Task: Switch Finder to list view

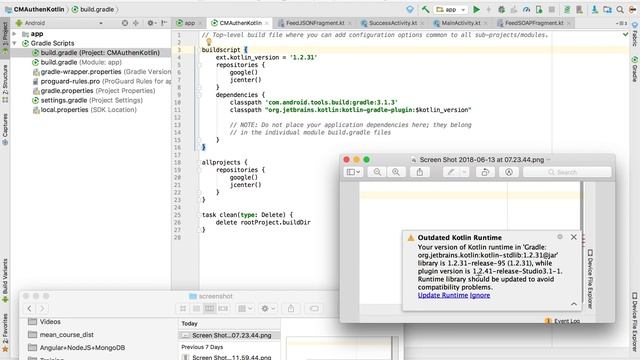Action: [x=196, y=309]
